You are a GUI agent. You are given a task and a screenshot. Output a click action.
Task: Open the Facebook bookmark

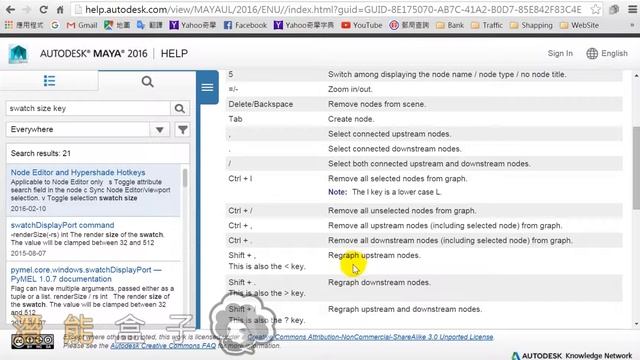click(x=245, y=25)
